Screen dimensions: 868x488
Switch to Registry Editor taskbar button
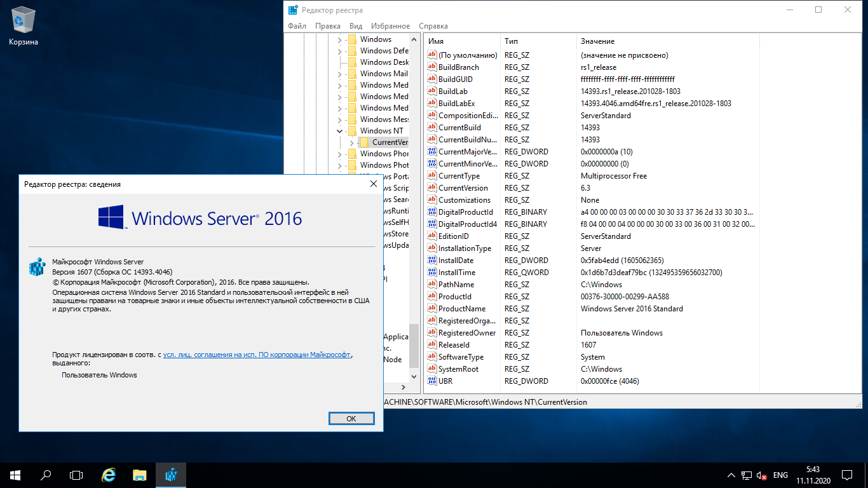click(x=170, y=475)
